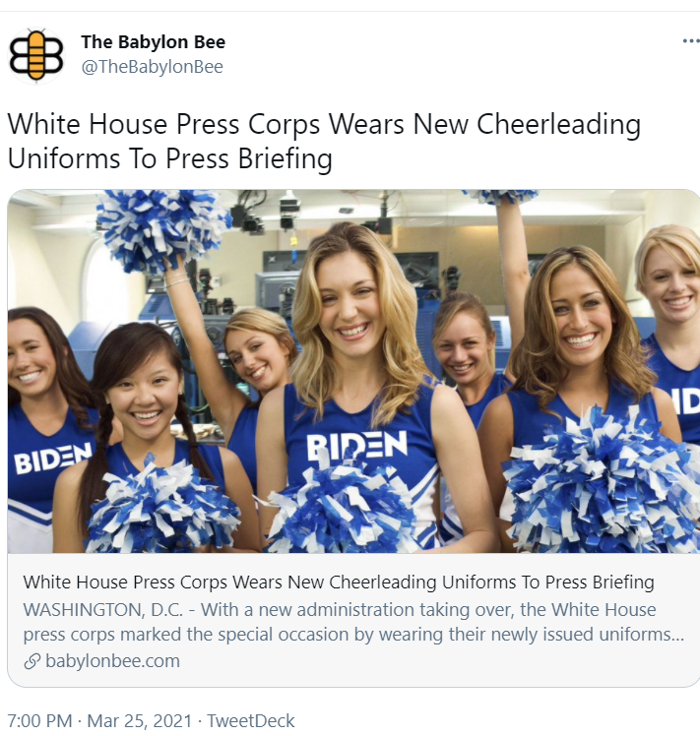700x736 pixels.
Task: Click the BIDEN logo on center uniform
Action: pyautogui.click(x=357, y=445)
